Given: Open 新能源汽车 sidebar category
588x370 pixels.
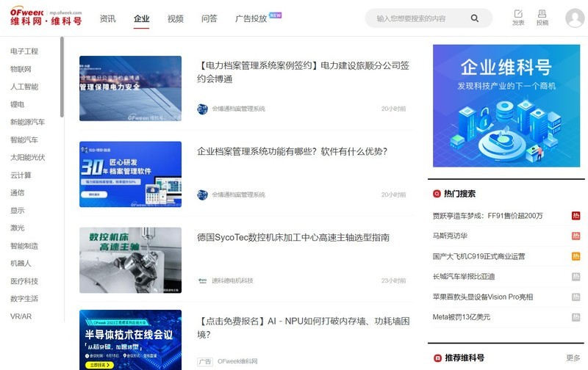Looking at the screenshot, I should point(28,122).
